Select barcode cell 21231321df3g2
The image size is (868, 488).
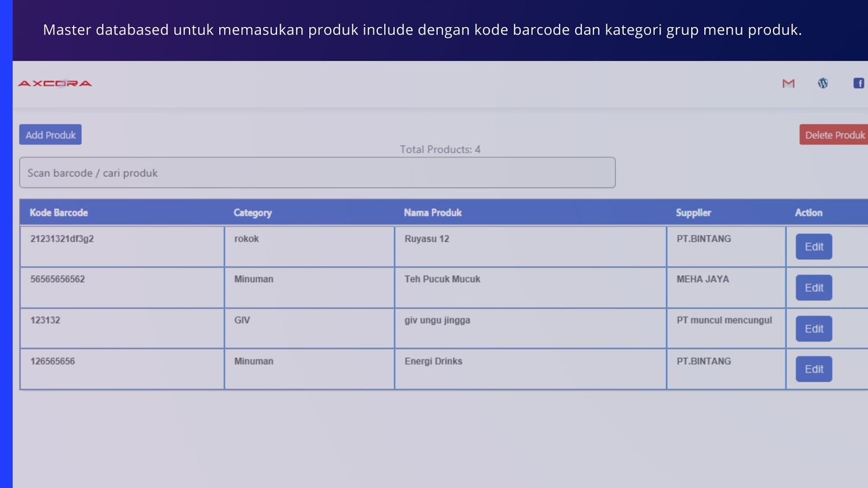pos(62,239)
